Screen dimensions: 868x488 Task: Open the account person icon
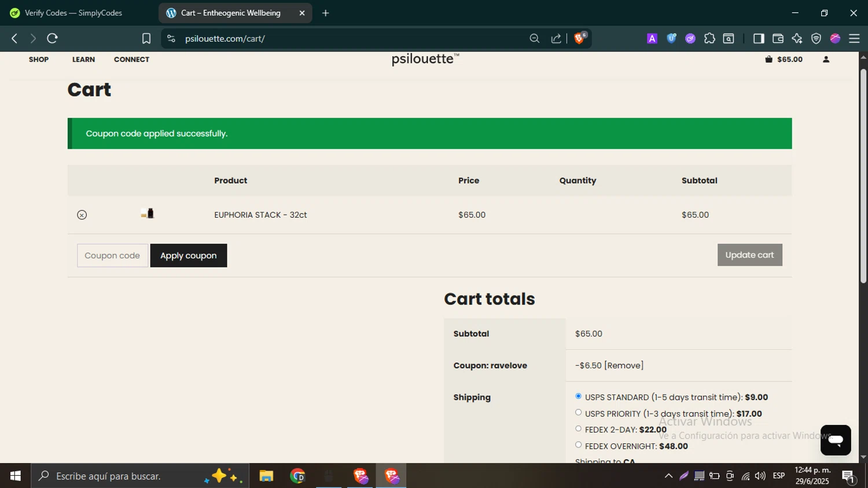tap(826, 59)
